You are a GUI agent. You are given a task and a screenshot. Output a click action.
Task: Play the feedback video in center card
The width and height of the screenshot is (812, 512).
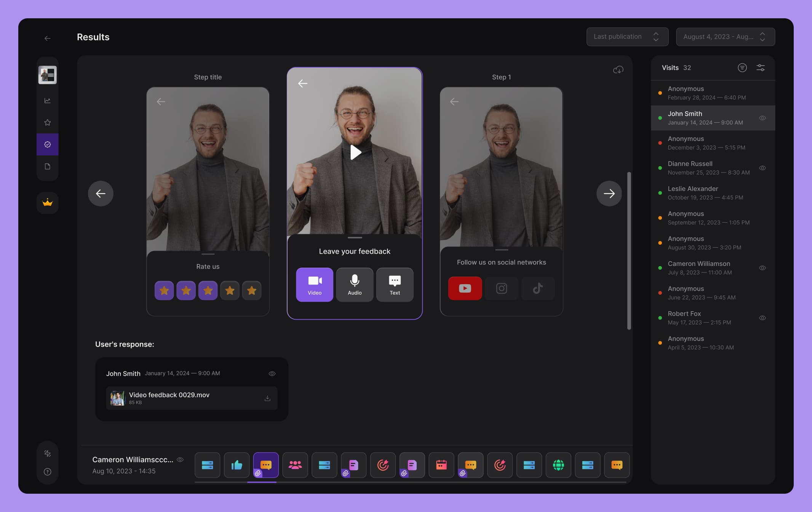click(x=355, y=152)
